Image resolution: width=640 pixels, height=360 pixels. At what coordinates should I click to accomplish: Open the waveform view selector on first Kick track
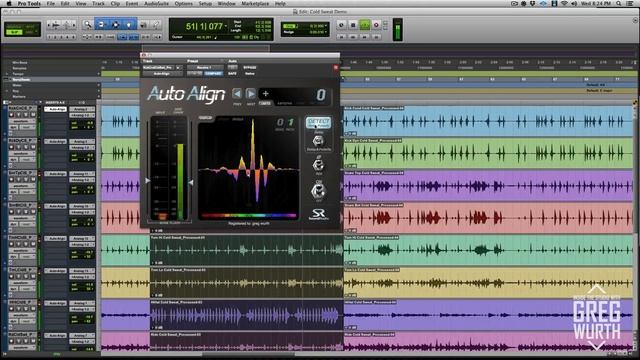22,121
